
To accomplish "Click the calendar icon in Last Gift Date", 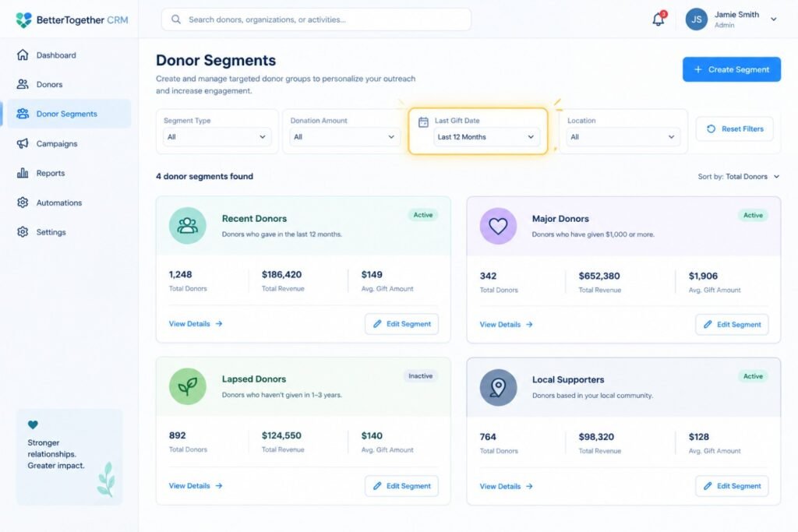I will [423, 122].
